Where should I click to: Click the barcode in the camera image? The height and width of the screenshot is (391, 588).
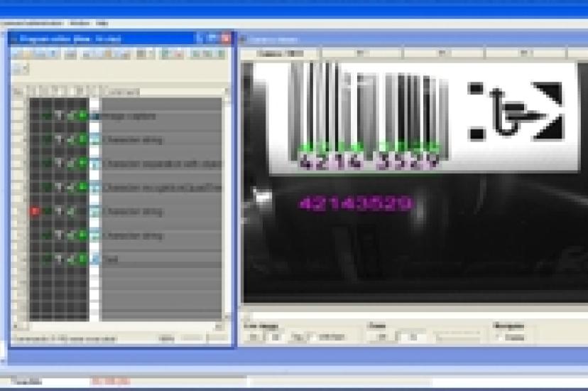369,112
